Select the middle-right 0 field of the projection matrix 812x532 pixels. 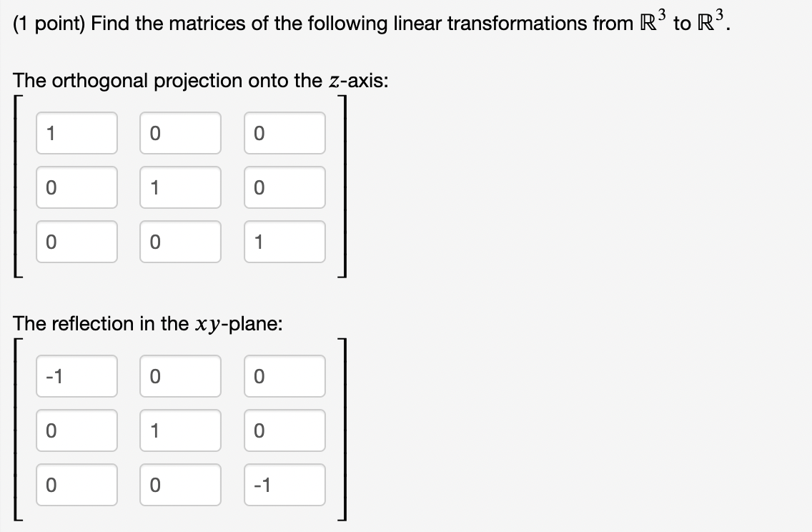coord(284,187)
